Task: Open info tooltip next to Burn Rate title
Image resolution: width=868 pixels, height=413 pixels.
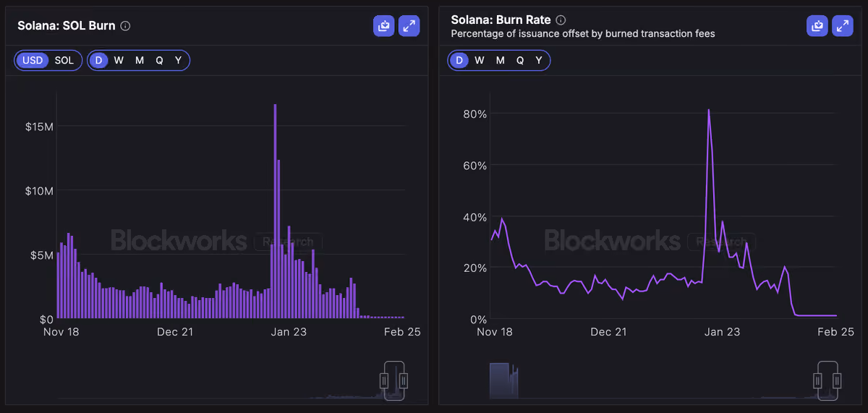Action: click(561, 20)
